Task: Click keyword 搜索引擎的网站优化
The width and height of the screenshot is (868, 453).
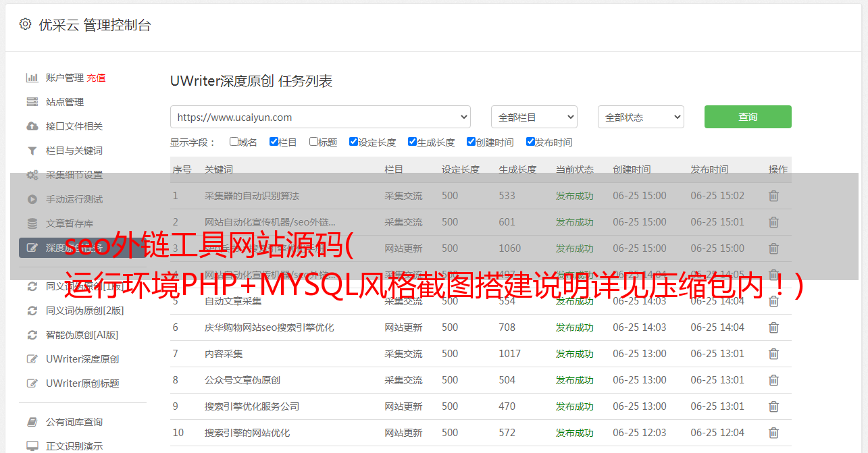Action: coord(247,433)
